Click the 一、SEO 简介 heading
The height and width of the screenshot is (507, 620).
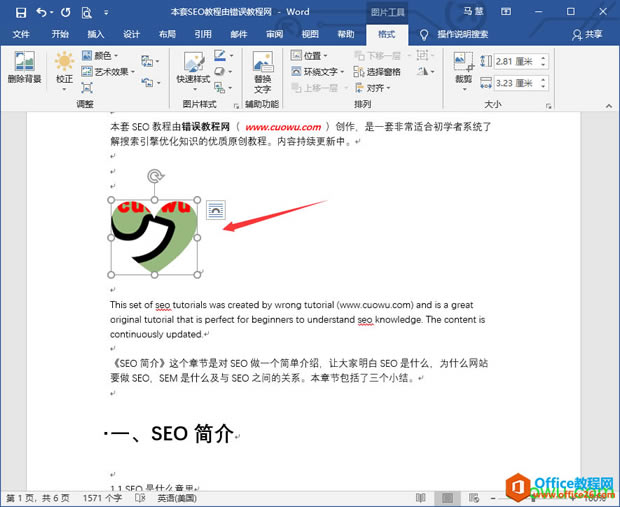(x=172, y=434)
